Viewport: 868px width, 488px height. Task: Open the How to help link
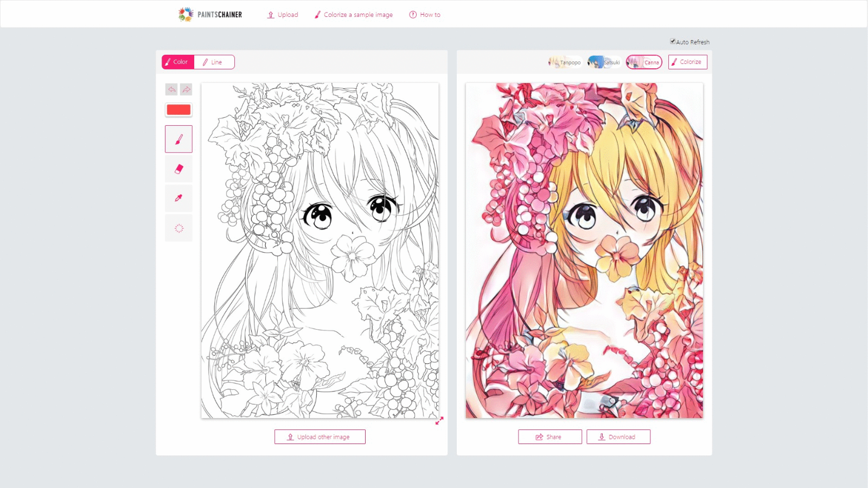pyautogui.click(x=425, y=15)
